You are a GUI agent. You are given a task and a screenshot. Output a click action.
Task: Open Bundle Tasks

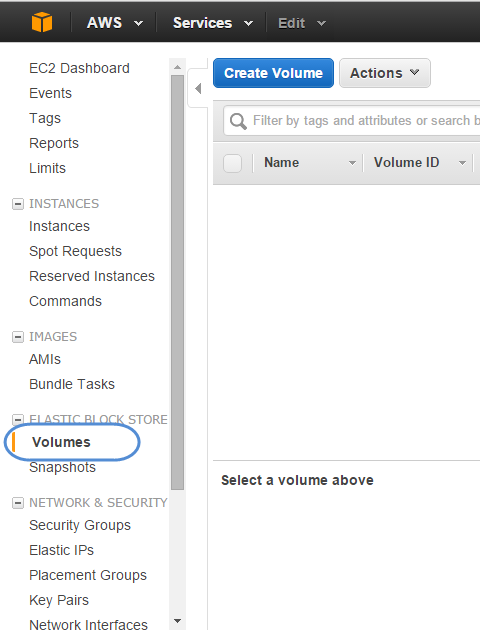[x=72, y=384]
